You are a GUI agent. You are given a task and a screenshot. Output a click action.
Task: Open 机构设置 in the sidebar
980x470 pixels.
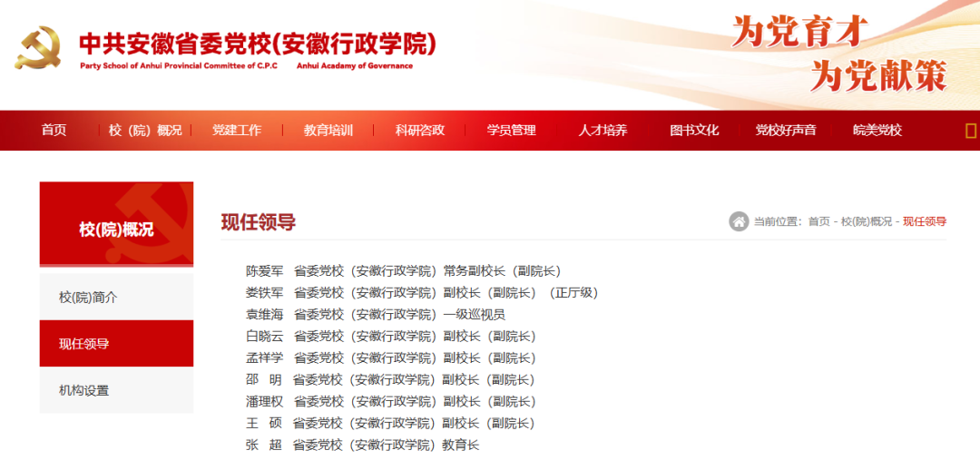[x=116, y=391]
